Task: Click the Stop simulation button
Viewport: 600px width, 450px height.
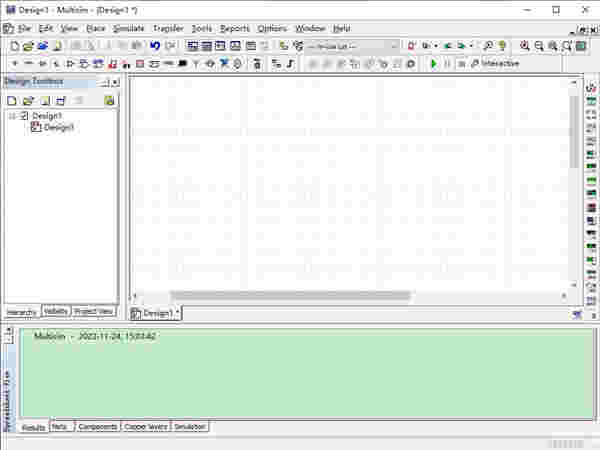Action: click(x=461, y=63)
